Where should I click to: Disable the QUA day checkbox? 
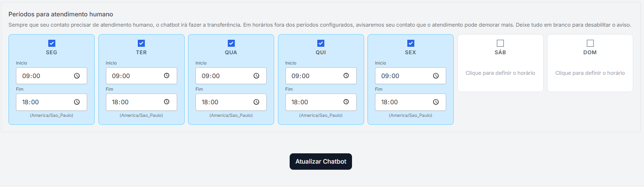[x=231, y=43]
